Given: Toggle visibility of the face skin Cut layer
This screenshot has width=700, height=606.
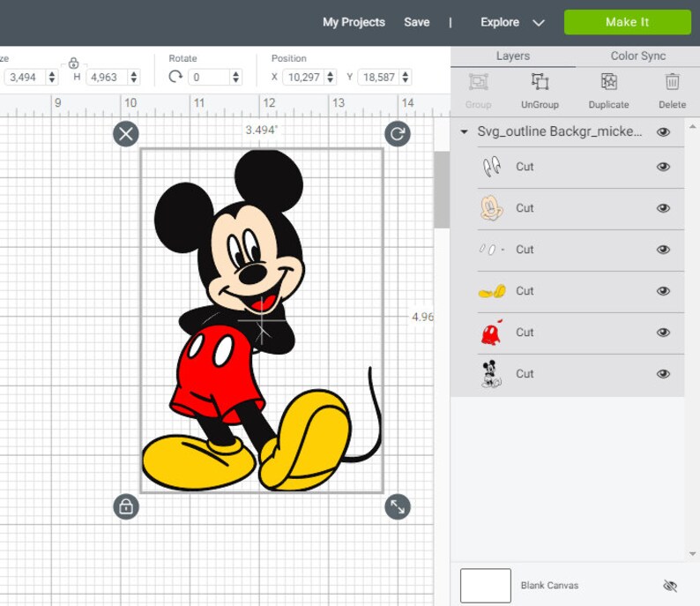Looking at the screenshot, I should (663, 208).
